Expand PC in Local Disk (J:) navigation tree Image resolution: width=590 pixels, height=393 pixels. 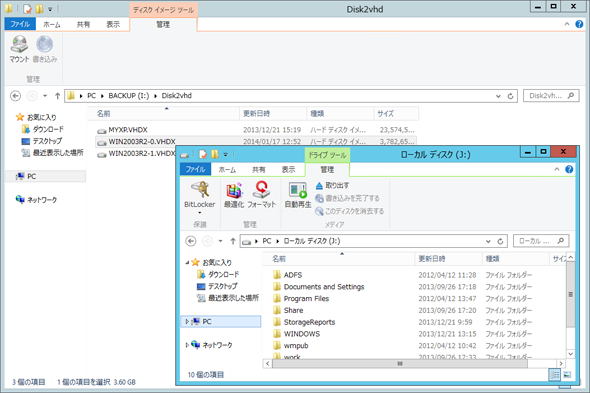point(187,321)
